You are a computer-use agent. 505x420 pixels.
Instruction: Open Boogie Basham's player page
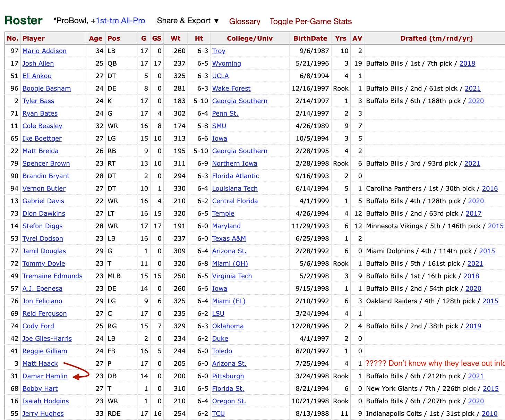coord(46,89)
